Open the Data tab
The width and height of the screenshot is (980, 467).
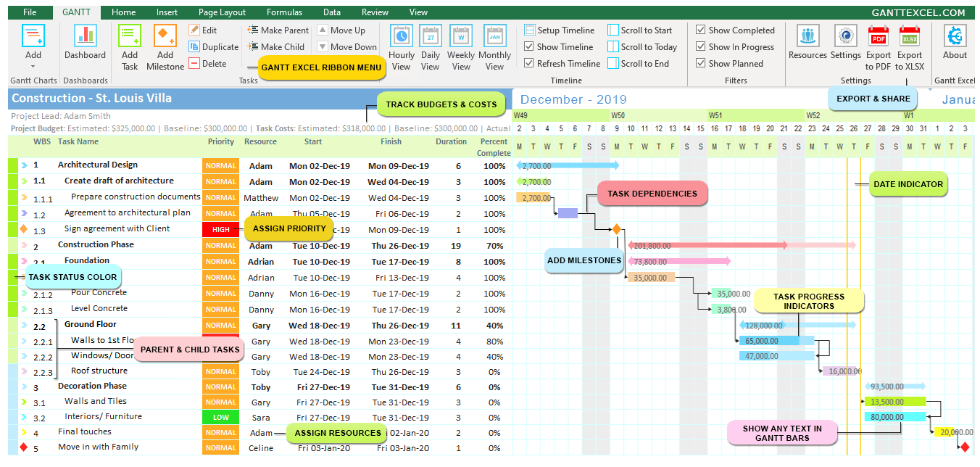[332, 12]
